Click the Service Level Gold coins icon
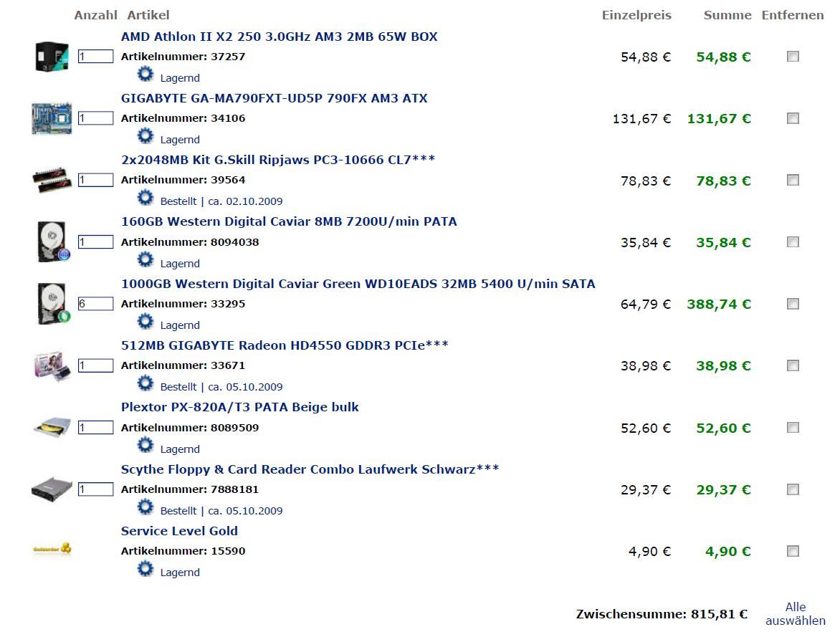Image resolution: width=840 pixels, height=637 pixels. (x=52, y=549)
